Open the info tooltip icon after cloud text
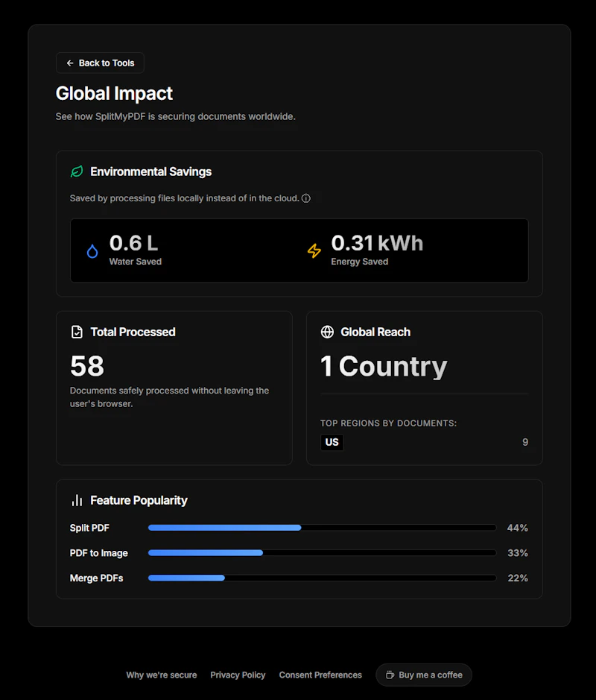 coord(306,198)
